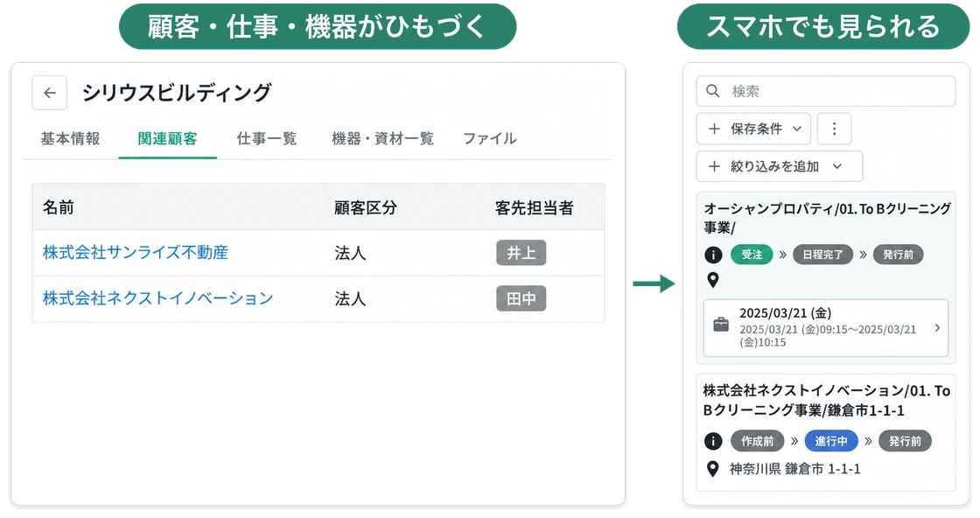Screen dimensions: 980x518
Task: Click the 田中 contact badge
Action: (521, 298)
